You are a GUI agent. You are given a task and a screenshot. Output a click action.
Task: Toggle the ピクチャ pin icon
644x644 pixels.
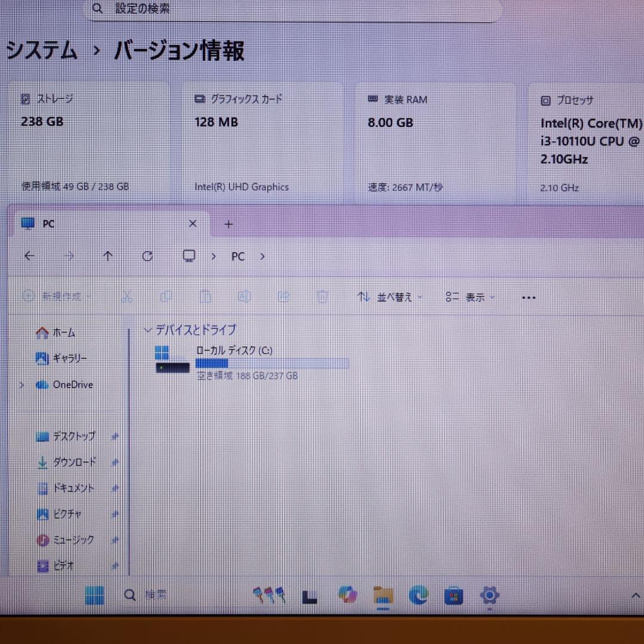click(x=115, y=514)
